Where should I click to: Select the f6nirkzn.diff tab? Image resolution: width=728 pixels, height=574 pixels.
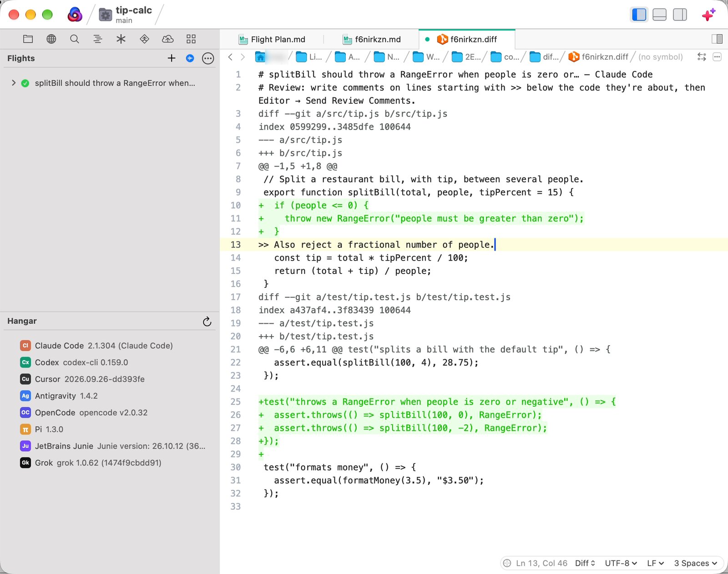(x=467, y=40)
